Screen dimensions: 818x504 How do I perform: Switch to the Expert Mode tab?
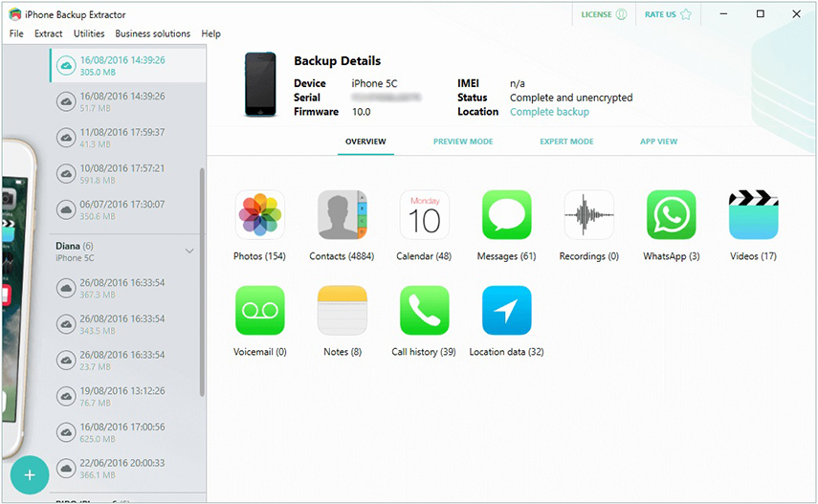click(566, 142)
